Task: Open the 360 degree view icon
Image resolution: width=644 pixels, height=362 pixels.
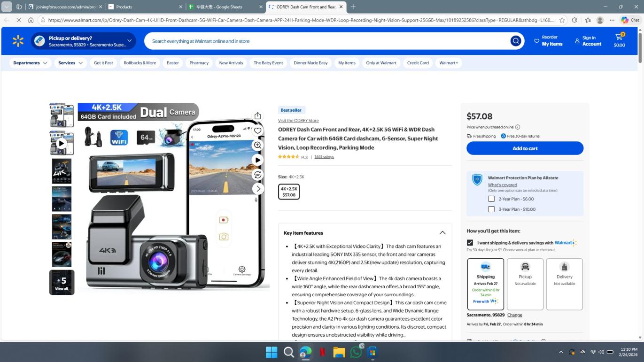Action: point(257,175)
